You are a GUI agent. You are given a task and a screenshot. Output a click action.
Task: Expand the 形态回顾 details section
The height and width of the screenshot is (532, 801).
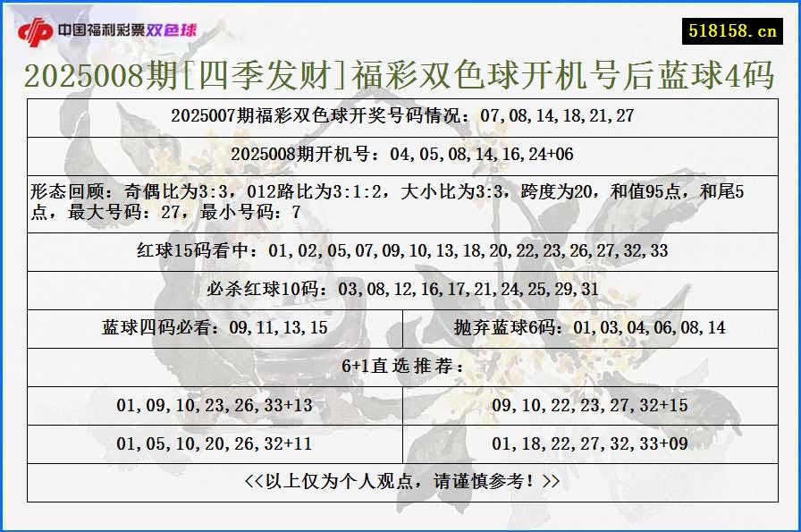(x=399, y=202)
